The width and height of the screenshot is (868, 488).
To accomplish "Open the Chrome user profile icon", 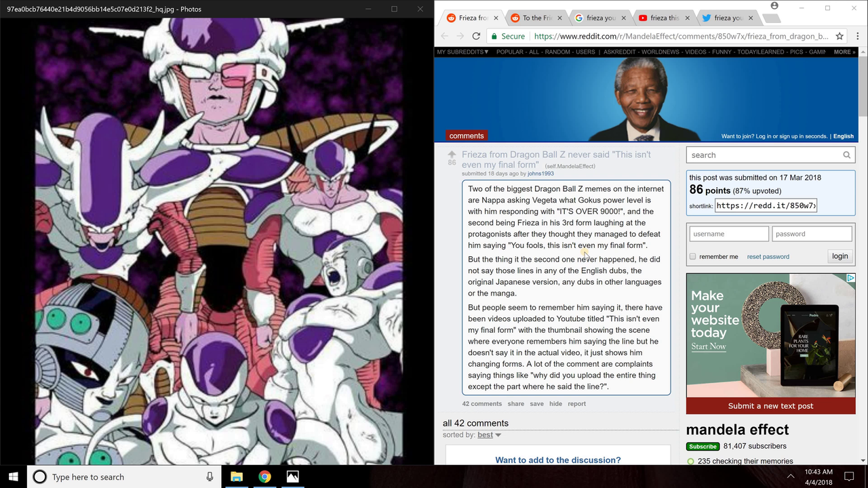I will point(774,6).
